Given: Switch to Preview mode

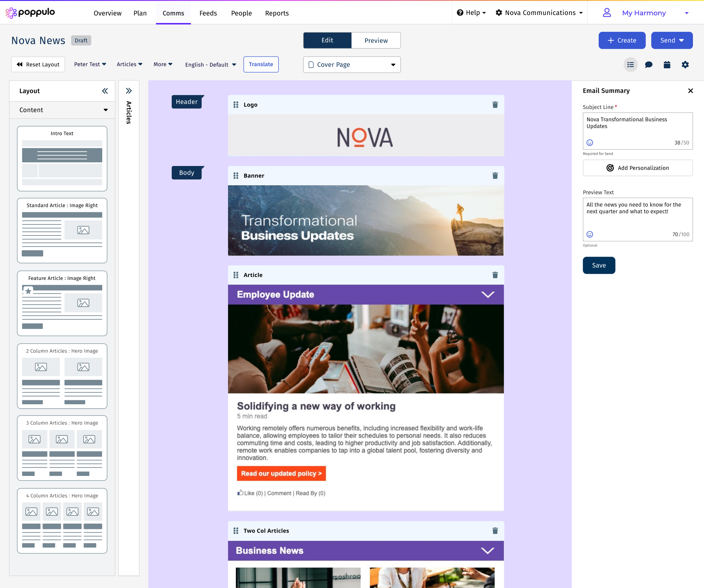Looking at the screenshot, I should tap(376, 40).
